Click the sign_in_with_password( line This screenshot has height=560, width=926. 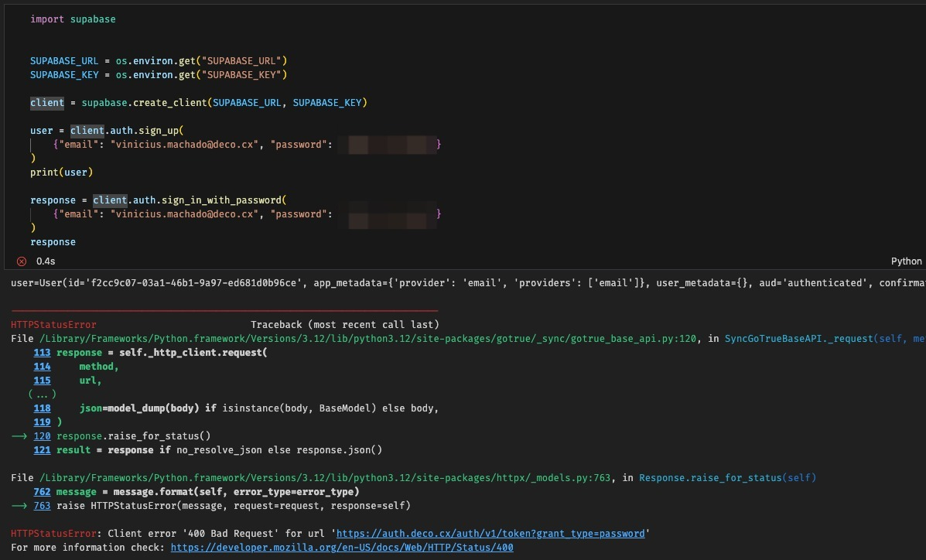pyautogui.click(x=159, y=200)
